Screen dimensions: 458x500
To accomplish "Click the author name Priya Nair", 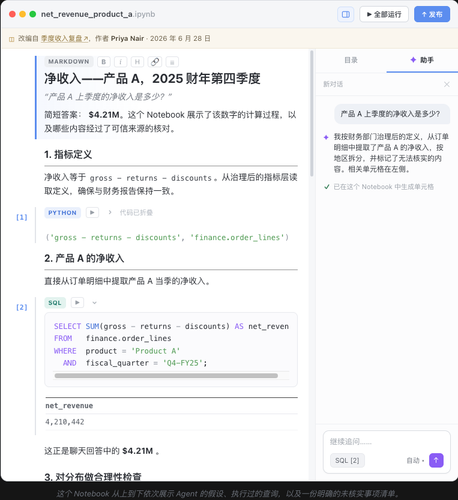I will [127, 39].
